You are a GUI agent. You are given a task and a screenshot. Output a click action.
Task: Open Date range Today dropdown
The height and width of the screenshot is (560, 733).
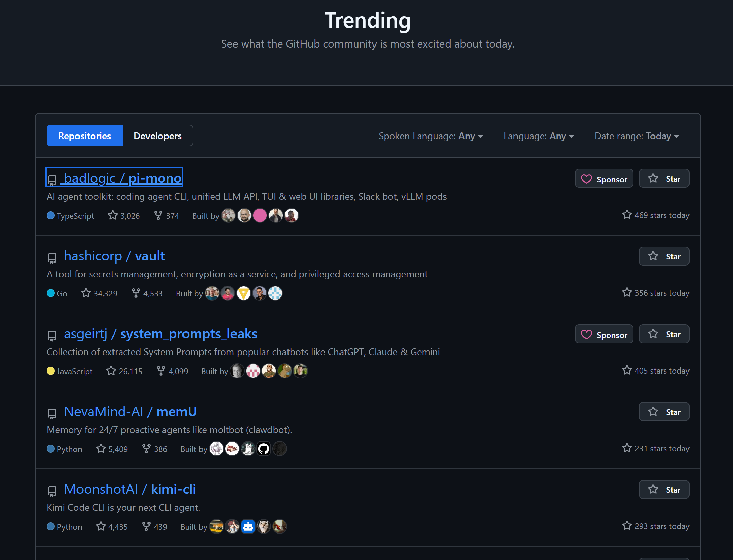coord(636,136)
